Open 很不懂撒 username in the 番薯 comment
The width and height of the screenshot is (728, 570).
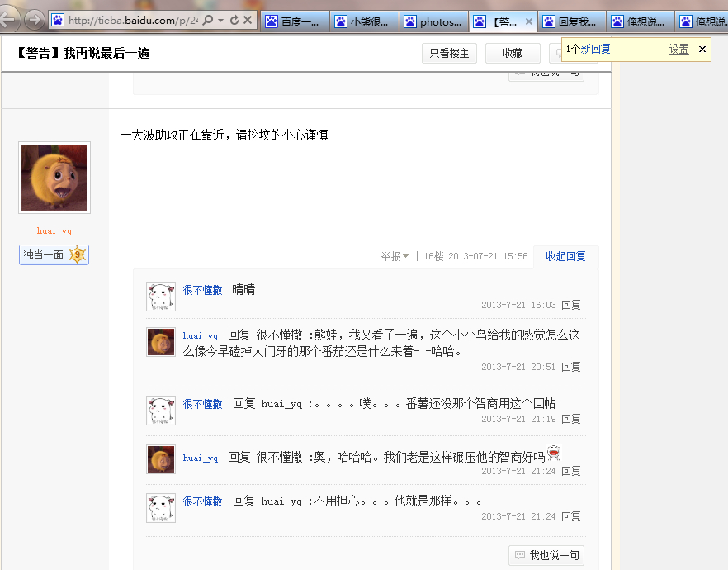(x=202, y=404)
